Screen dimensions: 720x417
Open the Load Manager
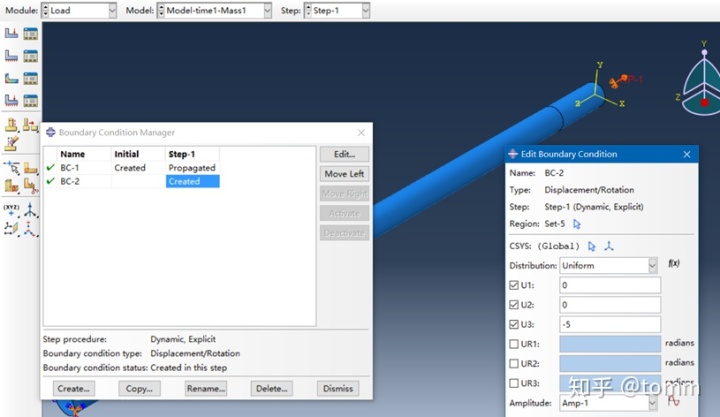click(x=31, y=33)
